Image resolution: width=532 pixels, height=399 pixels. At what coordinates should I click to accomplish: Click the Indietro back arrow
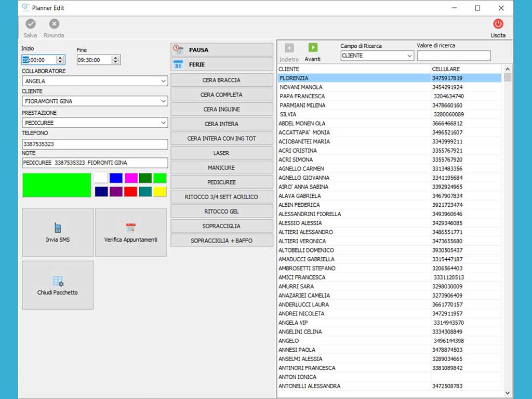click(x=289, y=48)
